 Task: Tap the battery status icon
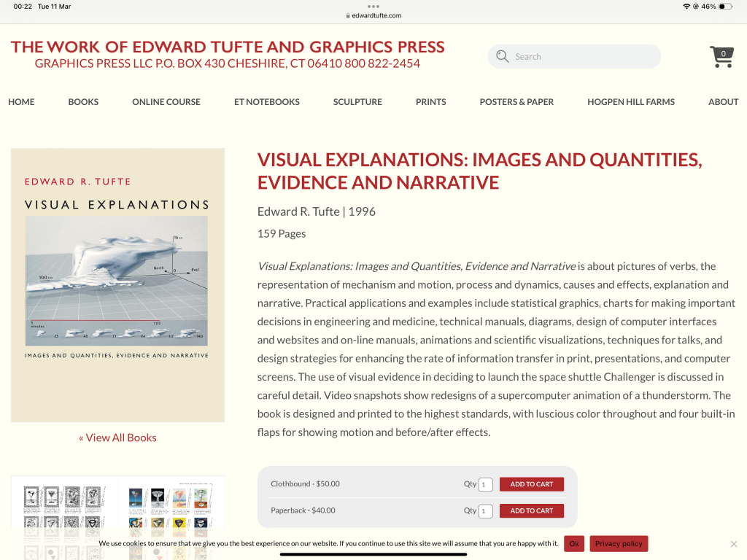pyautogui.click(x=725, y=7)
